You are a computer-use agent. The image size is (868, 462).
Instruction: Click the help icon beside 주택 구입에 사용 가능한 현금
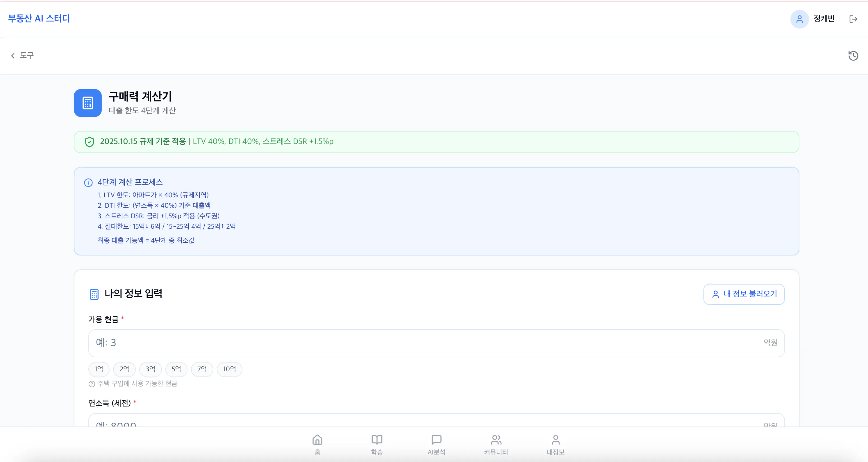click(x=92, y=384)
